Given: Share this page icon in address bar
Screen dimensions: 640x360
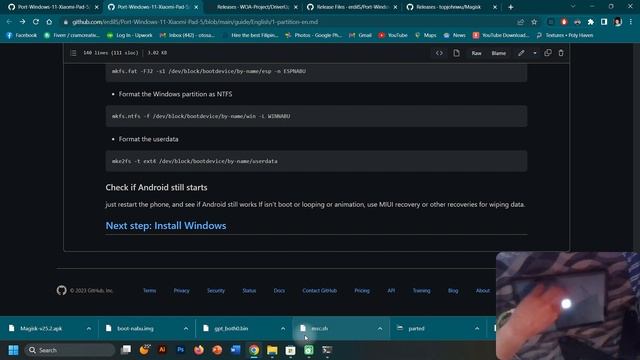Looking at the screenshot, I should [520, 22].
